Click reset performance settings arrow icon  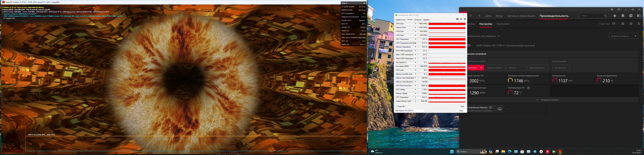pyautogui.click(x=639, y=24)
